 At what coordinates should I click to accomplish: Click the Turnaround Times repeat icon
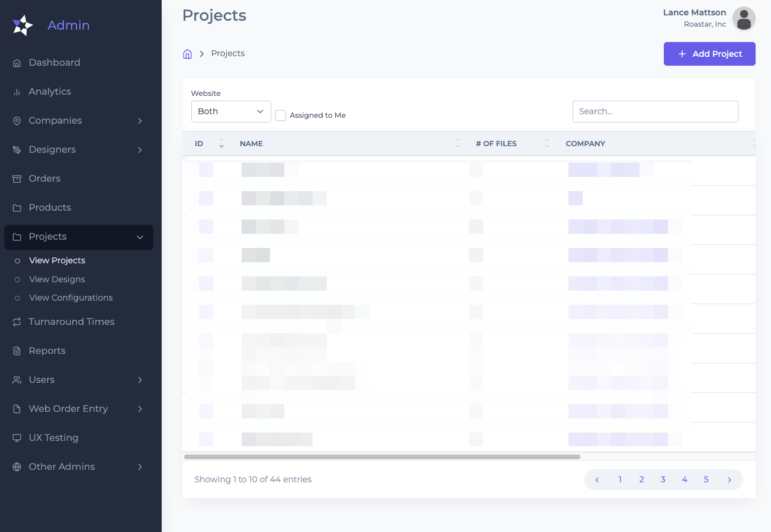[x=17, y=322]
